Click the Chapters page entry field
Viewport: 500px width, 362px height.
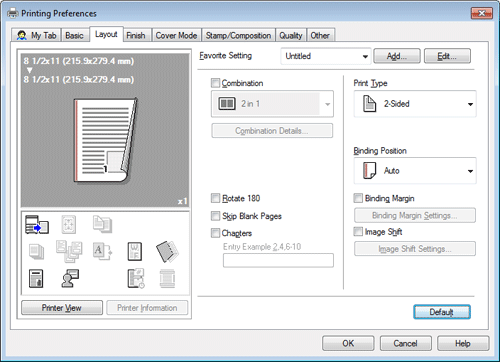[x=278, y=260]
